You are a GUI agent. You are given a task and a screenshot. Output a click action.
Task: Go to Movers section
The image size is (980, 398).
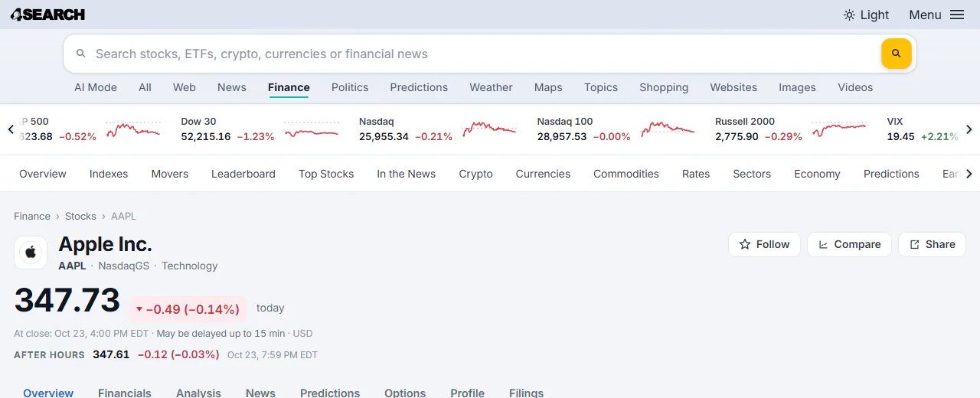pos(170,174)
